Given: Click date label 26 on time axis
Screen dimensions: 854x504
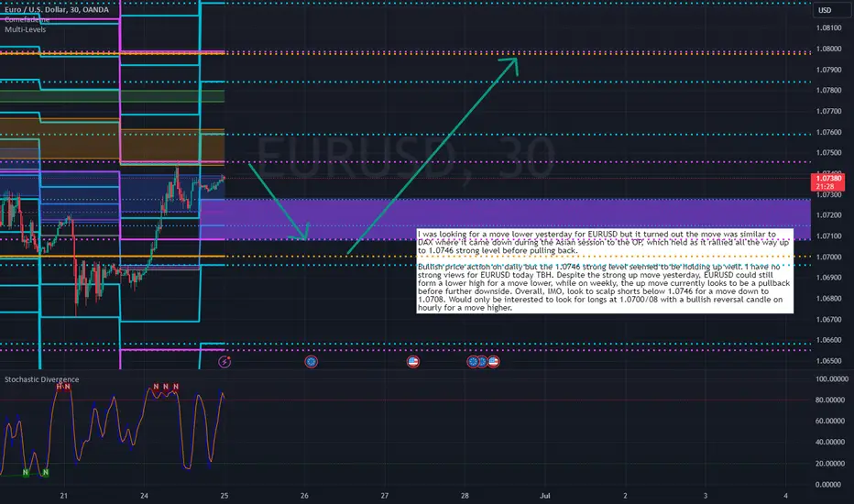Looking at the screenshot, I should tap(304, 496).
